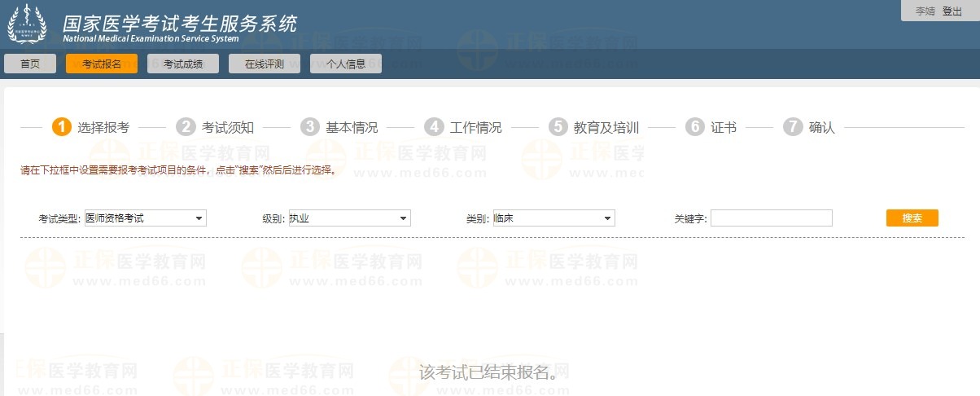This screenshot has width=980, height=396.
Task: Click the National Medical Examination system logo
Action: (27, 24)
